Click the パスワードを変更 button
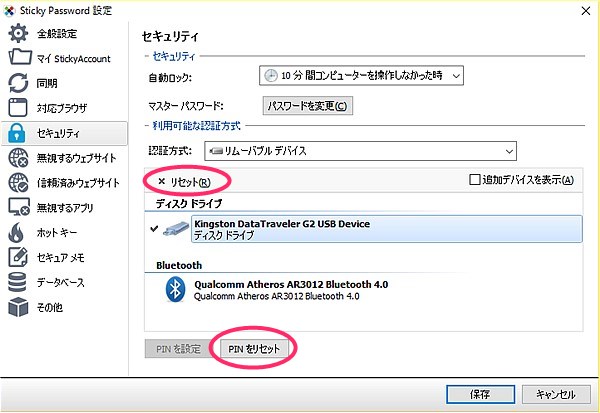This screenshot has height=413, width=600. coord(308,106)
